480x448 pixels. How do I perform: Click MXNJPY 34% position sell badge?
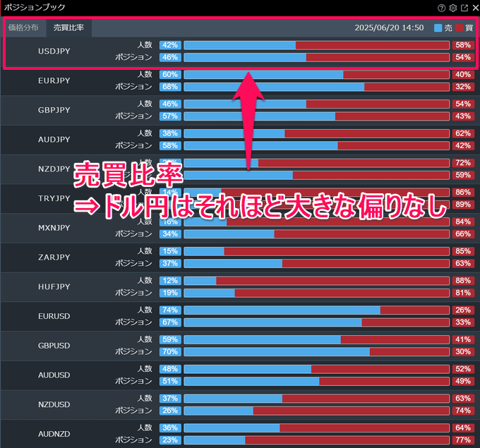[x=170, y=234]
